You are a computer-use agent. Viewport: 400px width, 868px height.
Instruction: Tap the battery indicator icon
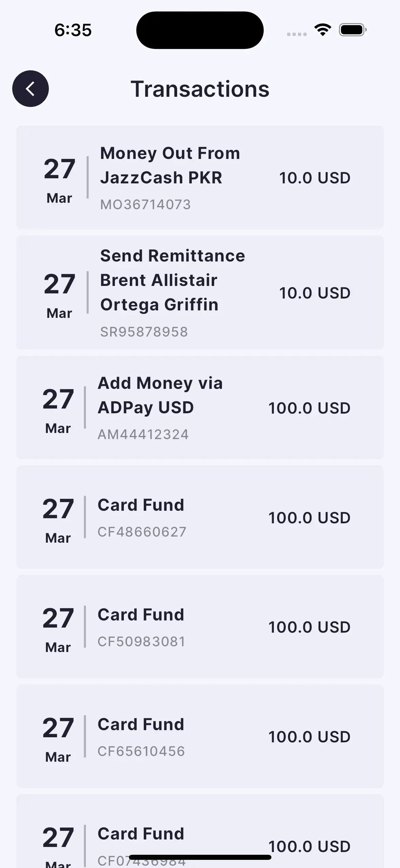tap(353, 30)
